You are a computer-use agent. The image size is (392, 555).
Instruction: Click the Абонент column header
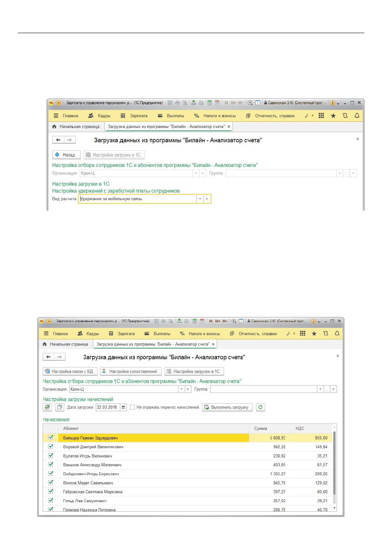pyautogui.click(x=153, y=428)
